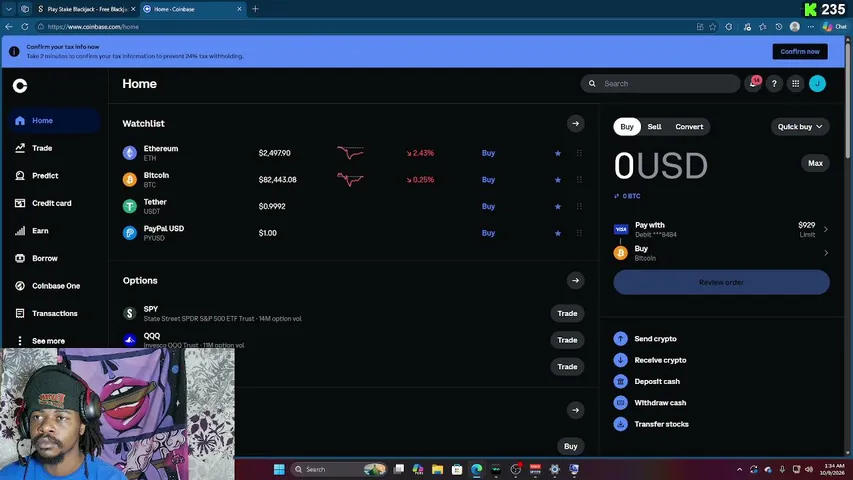Open the profile avatar J
The height and width of the screenshot is (480, 853).
(817, 84)
